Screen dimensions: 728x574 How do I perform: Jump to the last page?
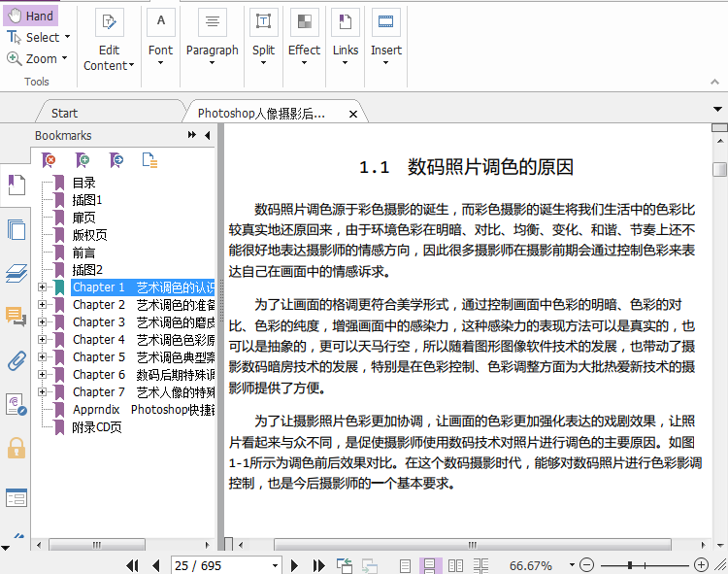click(x=318, y=565)
